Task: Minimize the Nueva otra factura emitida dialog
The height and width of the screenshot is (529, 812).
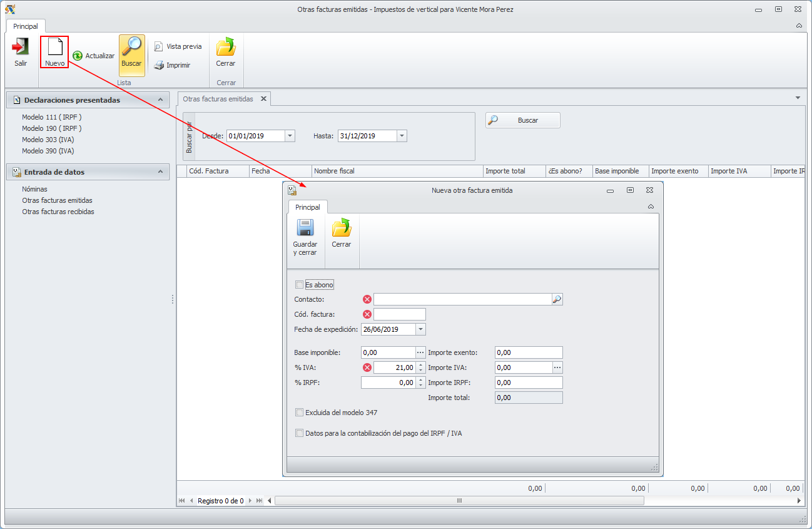Action: (610, 190)
